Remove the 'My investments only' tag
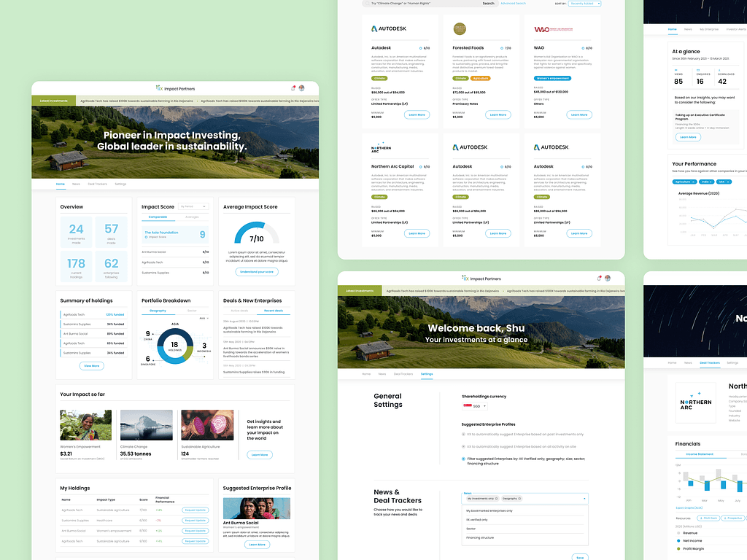 tap(496, 498)
